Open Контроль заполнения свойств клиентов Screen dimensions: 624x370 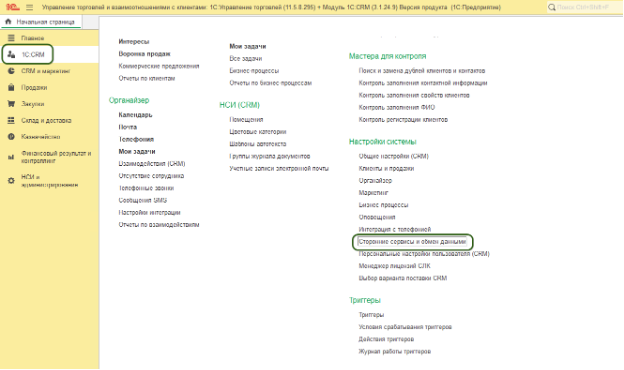414,95
